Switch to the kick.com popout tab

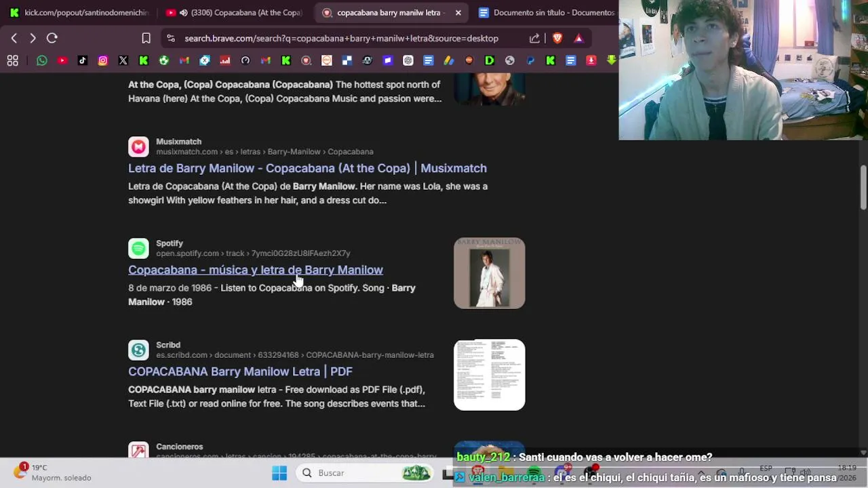click(79, 12)
